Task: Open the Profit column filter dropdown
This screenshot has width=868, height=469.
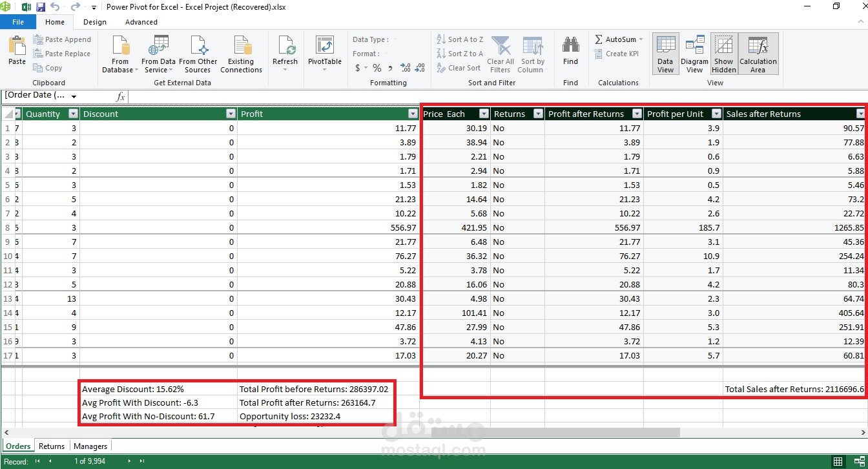Action: click(413, 114)
